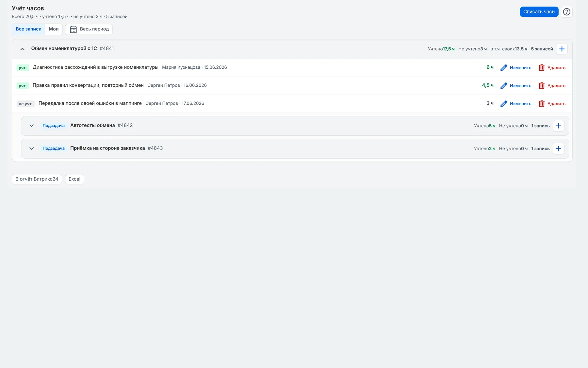The image size is (588, 368).
Task: Click trash icon for Правка правил конвертации entry
Action: [x=541, y=86]
